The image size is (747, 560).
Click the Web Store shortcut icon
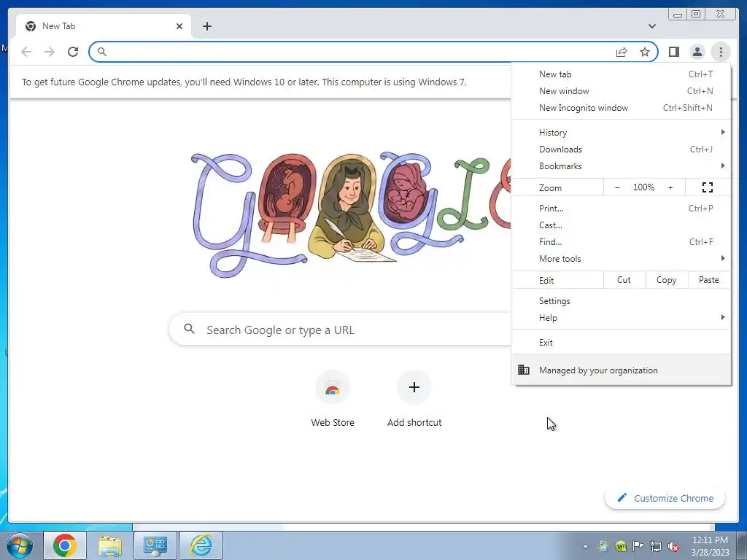[333, 388]
